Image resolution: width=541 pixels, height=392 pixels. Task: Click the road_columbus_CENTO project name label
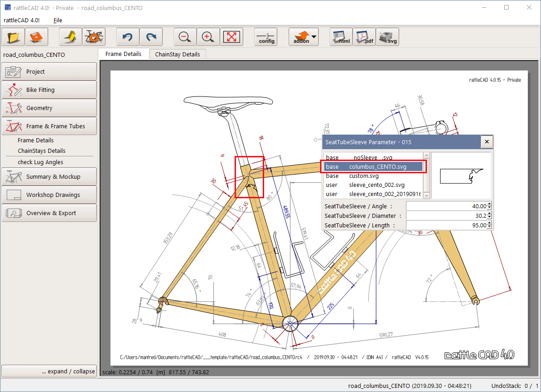click(x=34, y=55)
